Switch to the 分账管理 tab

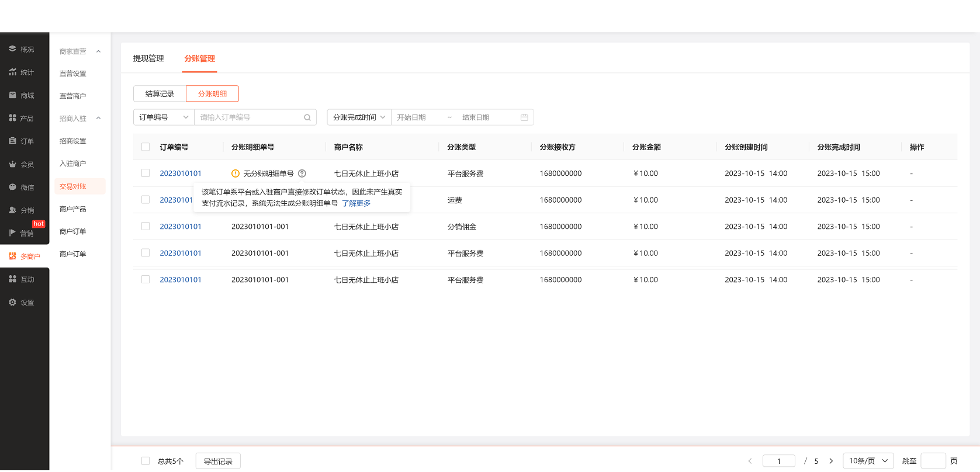(x=200, y=58)
